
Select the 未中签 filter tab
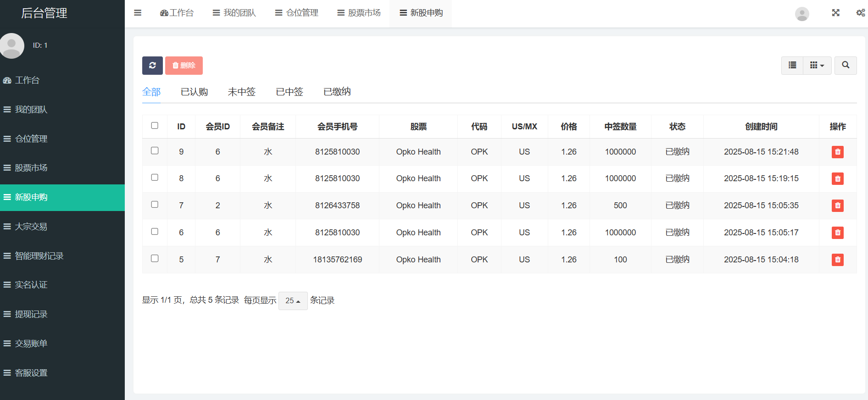pyautogui.click(x=241, y=92)
